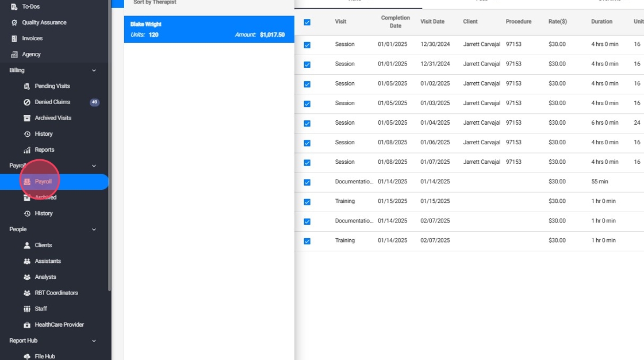Collapse the People section chevron
This screenshot has height=360, width=644.
[x=94, y=229]
